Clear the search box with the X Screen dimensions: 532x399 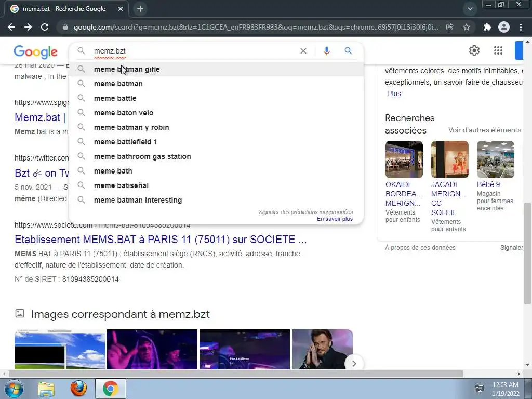tap(303, 51)
